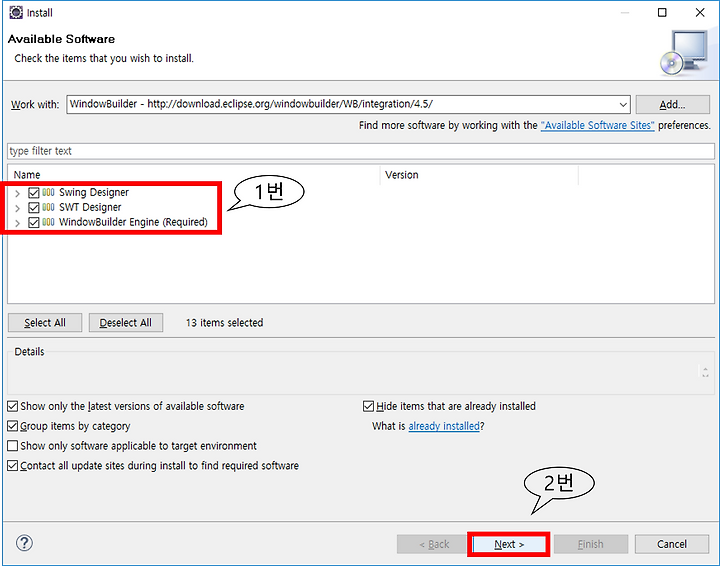Uncheck WindowBuilder Engine (Required) checkbox
Image resolution: width=720 pixels, height=566 pixels.
click(34, 223)
